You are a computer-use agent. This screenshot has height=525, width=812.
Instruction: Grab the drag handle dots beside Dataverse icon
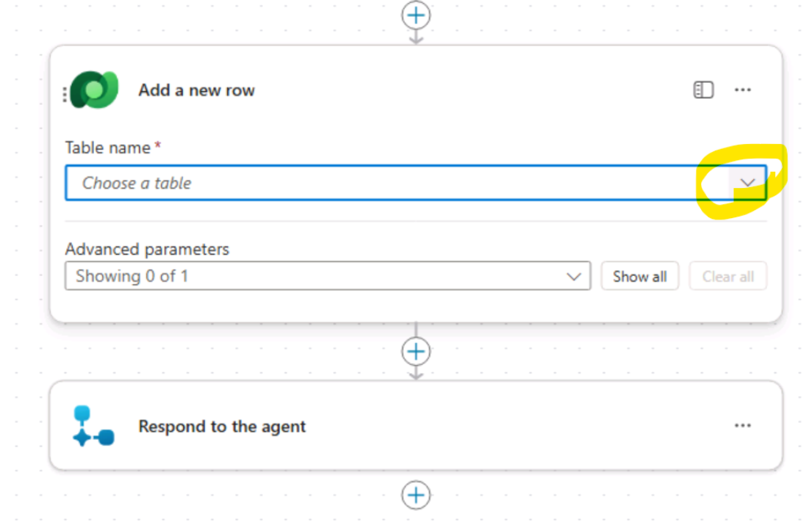click(x=65, y=95)
